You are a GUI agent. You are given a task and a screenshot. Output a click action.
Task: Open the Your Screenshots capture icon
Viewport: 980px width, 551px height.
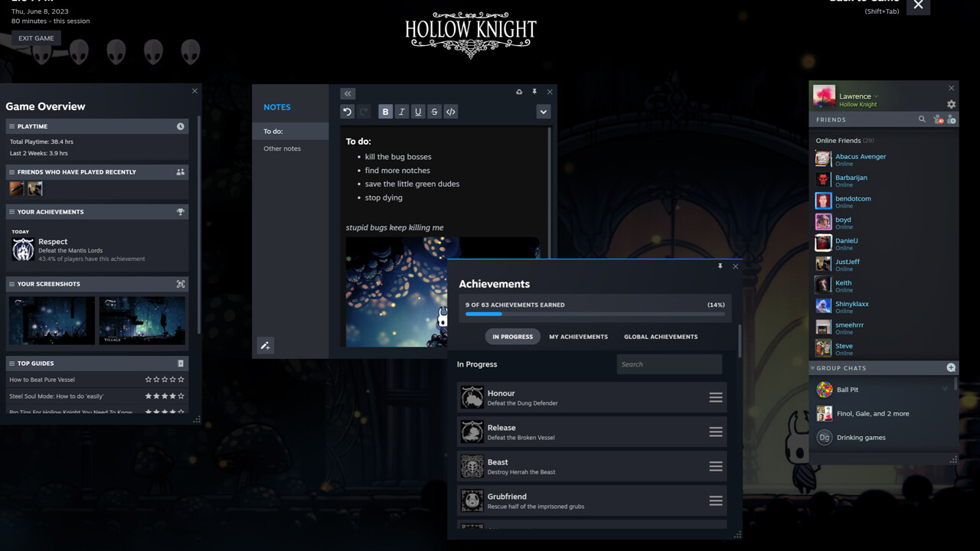tap(181, 284)
